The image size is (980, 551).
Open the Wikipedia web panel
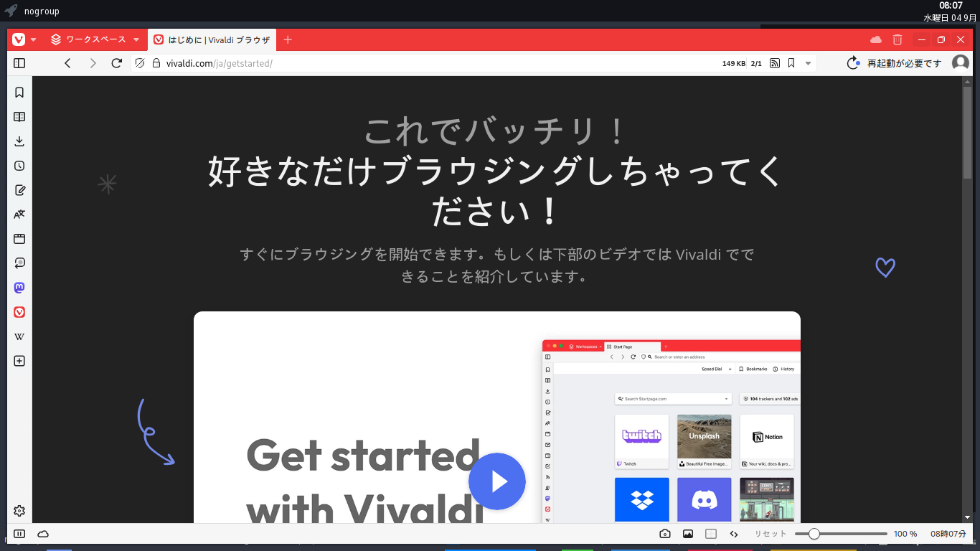pyautogui.click(x=19, y=336)
